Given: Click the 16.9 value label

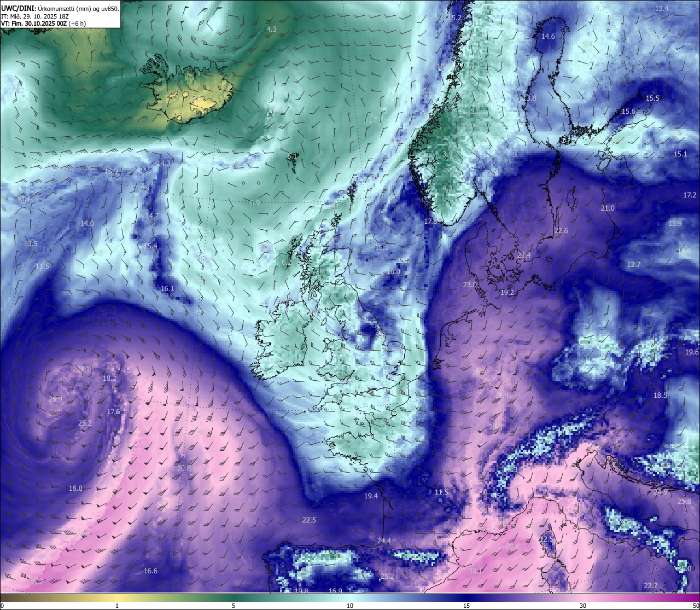Looking at the screenshot, I should pos(335,591).
